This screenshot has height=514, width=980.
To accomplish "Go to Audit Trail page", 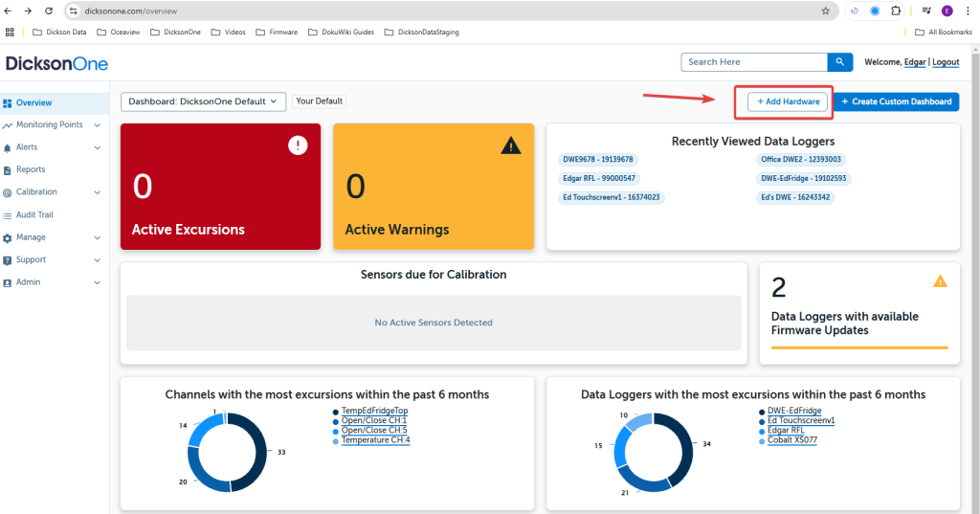I will pyautogui.click(x=34, y=214).
